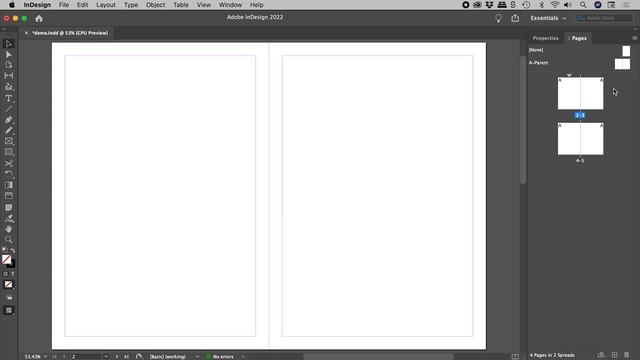Select the Gap tool

pyautogui.click(x=9, y=76)
